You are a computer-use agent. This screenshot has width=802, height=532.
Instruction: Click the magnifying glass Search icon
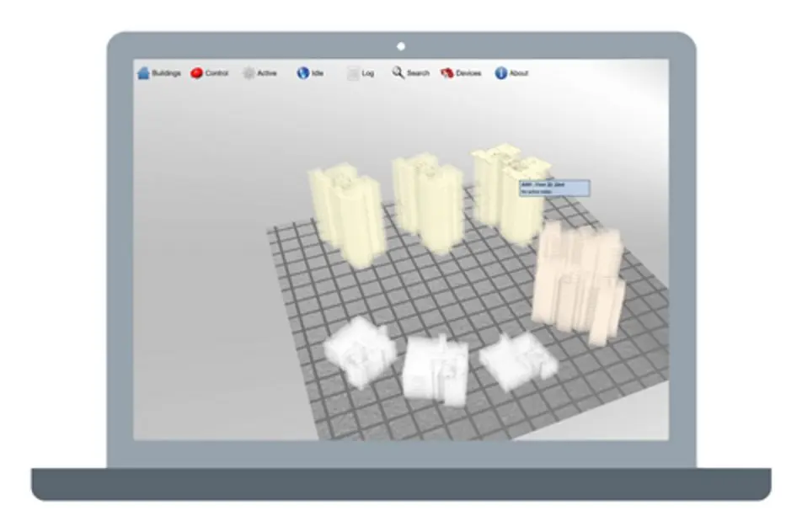point(398,72)
